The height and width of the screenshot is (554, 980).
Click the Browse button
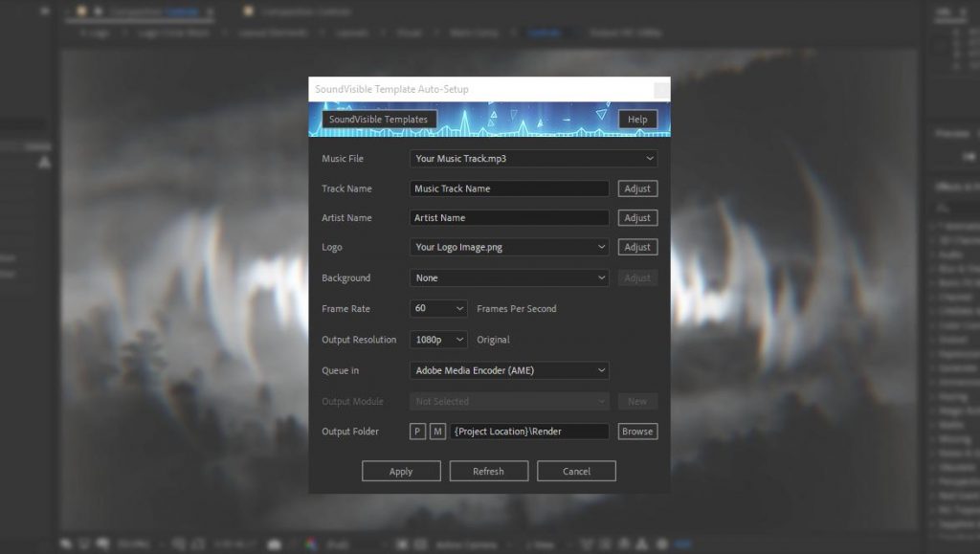tap(637, 432)
